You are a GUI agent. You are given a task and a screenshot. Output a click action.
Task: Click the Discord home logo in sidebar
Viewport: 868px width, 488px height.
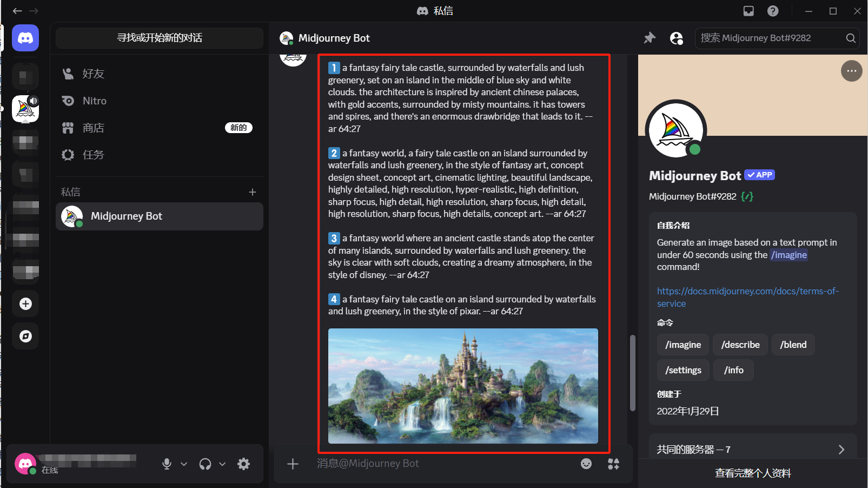click(x=25, y=38)
